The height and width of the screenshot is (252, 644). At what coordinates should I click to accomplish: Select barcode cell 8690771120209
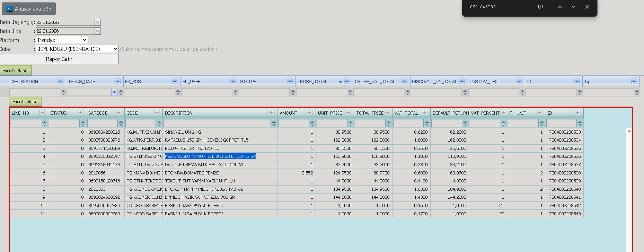(x=105, y=148)
